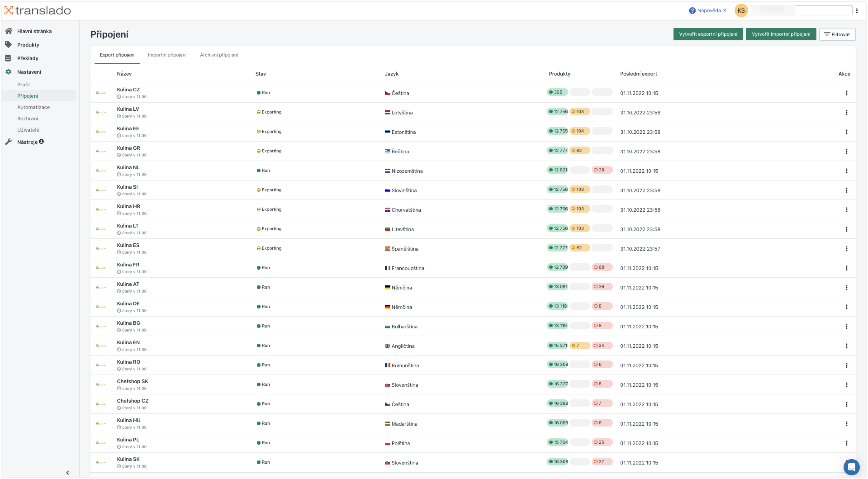Open actions menu for Kulina PL

[x=846, y=443]
